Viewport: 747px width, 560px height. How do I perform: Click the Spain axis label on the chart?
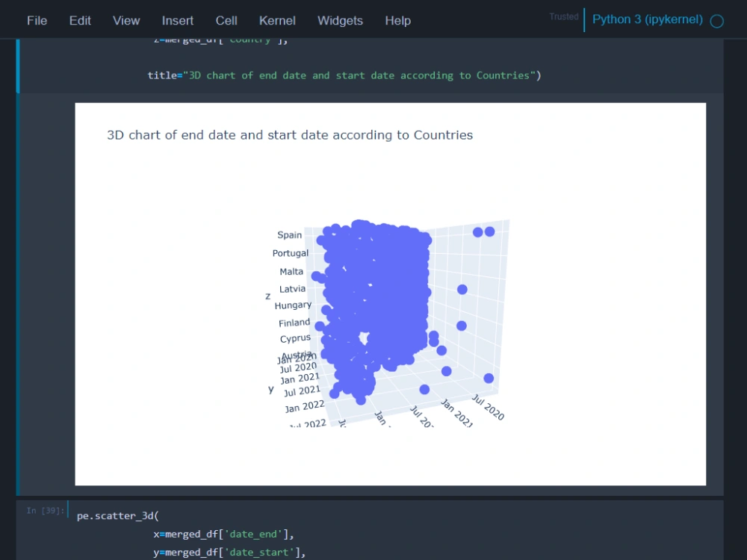coord(289,234)
